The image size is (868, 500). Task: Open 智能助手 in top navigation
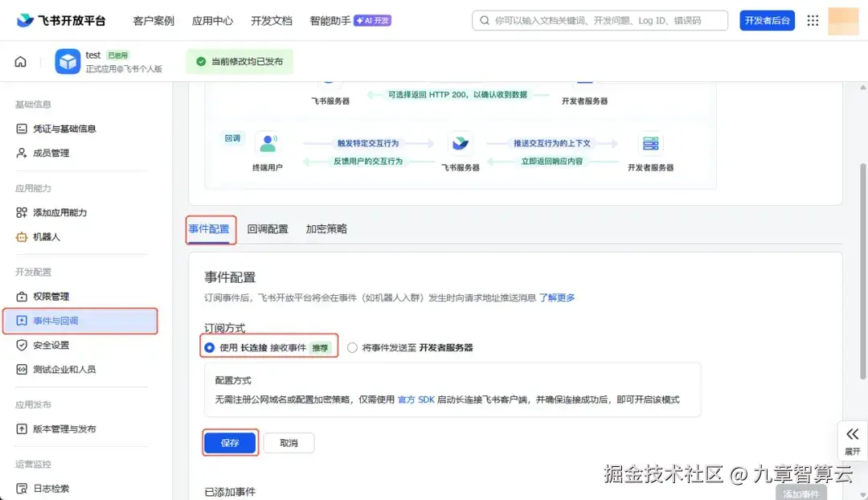pos(330,20)
